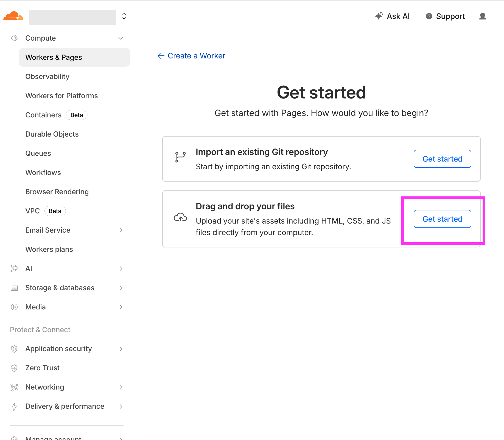The image size is (504, 440).
Task: Expand the Email Service submenu
Action: click(121, 230)
